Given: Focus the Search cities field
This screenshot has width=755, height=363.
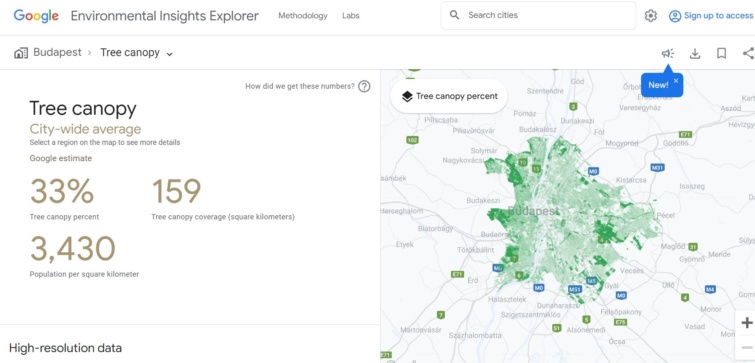Looking at the screenshot, I should coord(538,15).
